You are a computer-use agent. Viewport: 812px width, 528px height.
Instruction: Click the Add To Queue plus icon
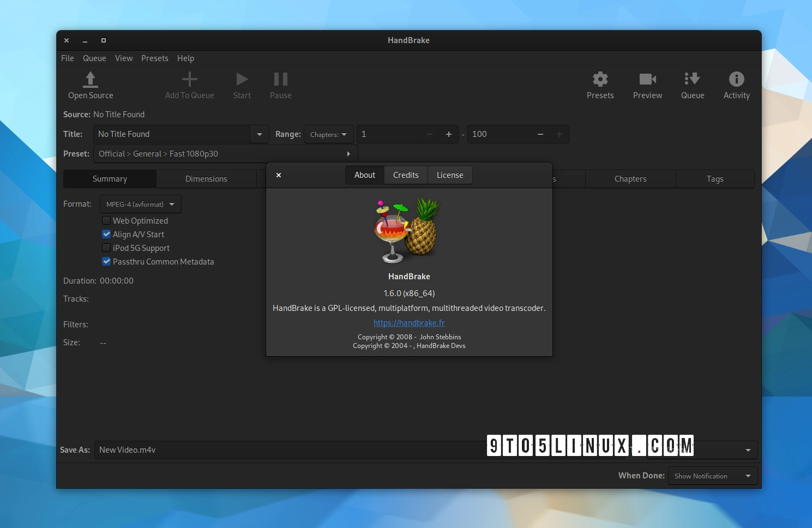(x=189, y=80)
